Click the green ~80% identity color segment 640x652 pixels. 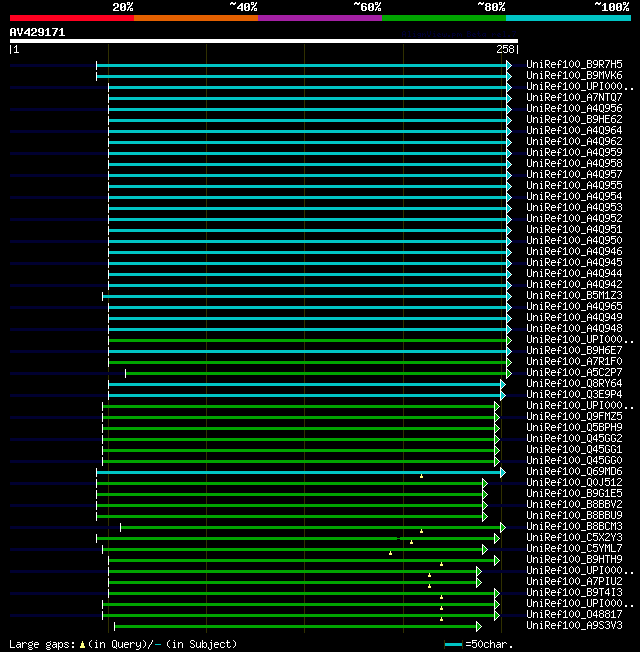click(x=444, y=18)
